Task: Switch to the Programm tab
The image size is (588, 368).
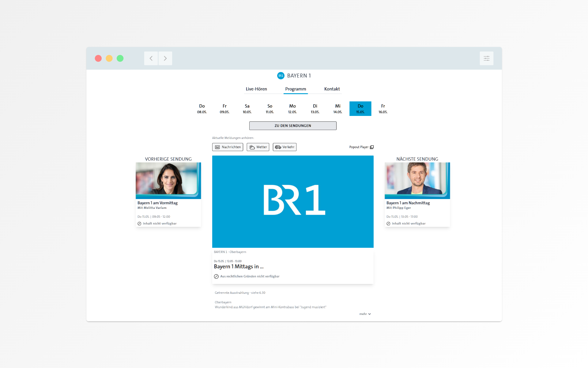Action: [296, 89]
